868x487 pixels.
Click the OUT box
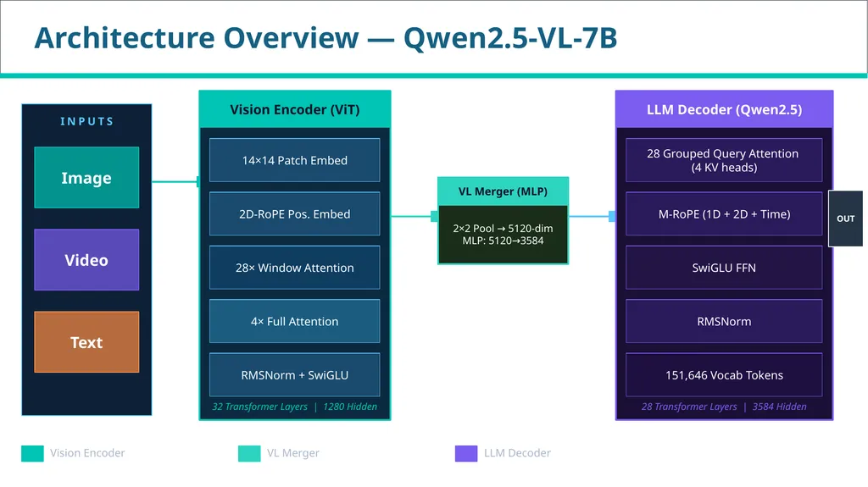click(845, 219)
